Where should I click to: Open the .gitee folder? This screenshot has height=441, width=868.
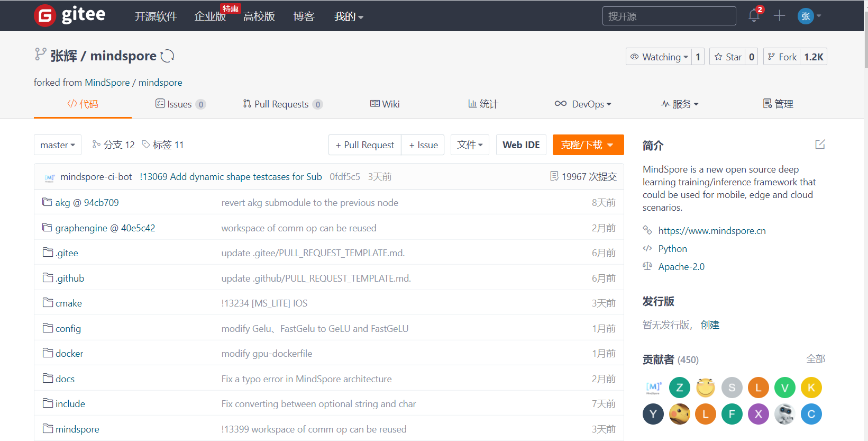[x=67, y=253]
